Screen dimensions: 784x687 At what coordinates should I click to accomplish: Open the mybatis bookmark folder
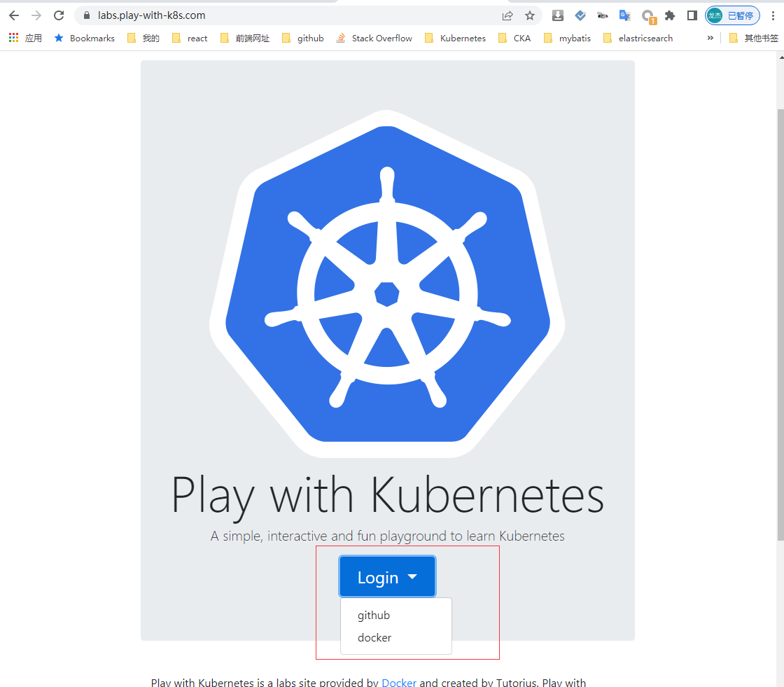tap(567, 38)
